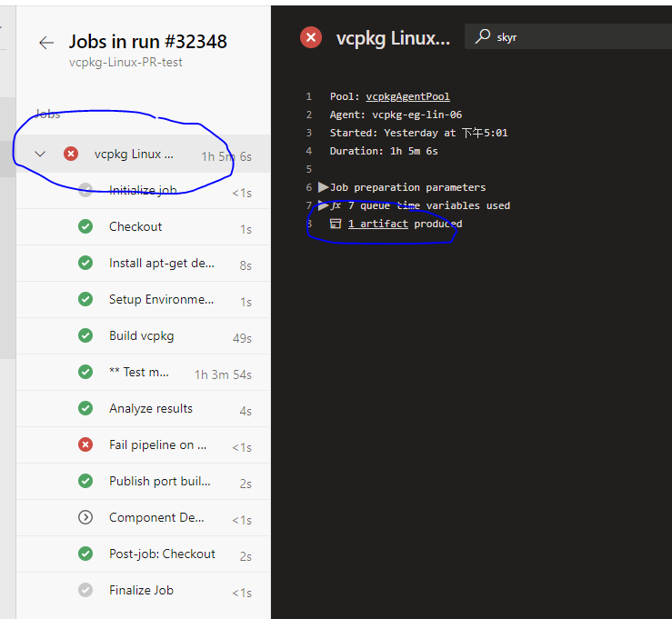Click the artifact box icon on line 8
This screenshot has height=619, width=672.
pos(336,224)
